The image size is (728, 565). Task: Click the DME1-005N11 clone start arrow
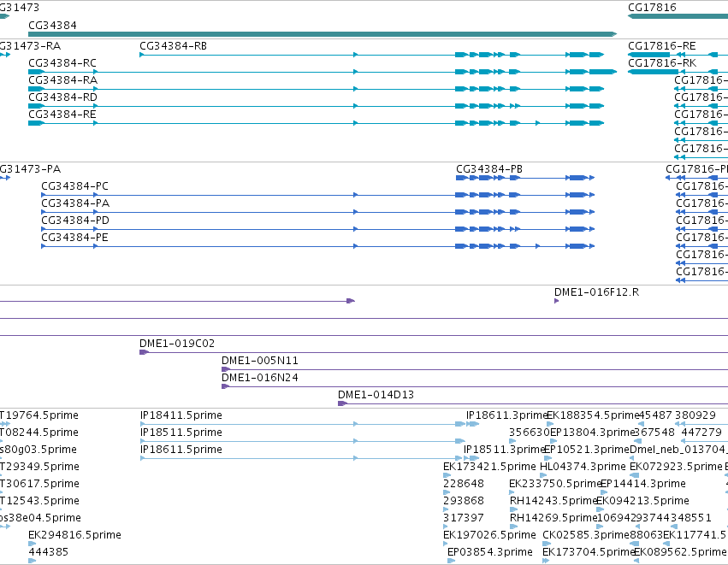pyautogui.click(x=226, y=370)
